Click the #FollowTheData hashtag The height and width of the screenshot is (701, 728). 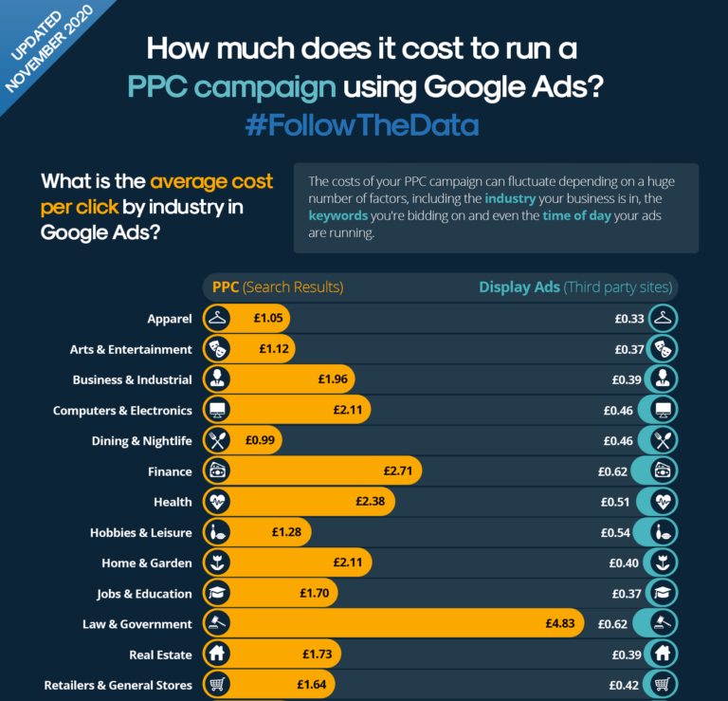tap(362, 125)
